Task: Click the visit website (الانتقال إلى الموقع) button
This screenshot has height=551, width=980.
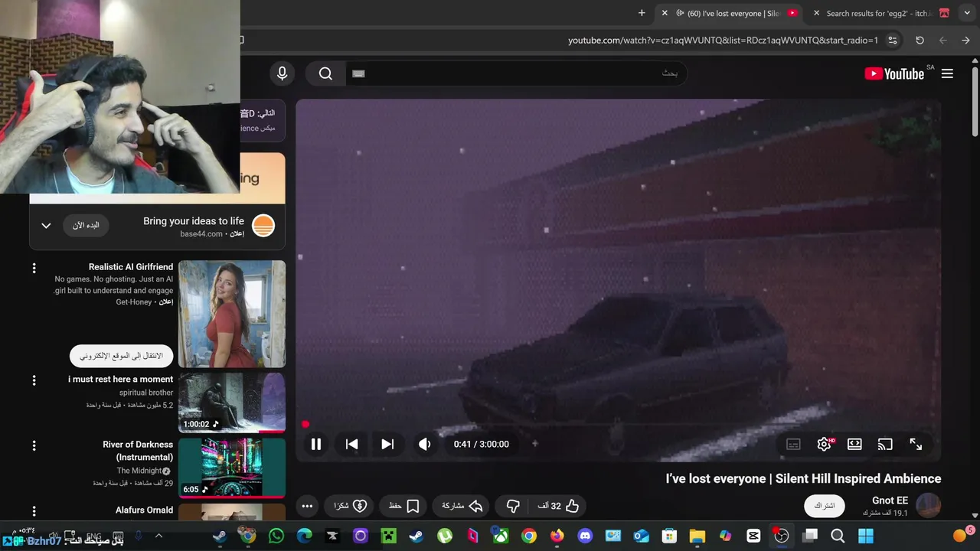Action: [122, 356]
